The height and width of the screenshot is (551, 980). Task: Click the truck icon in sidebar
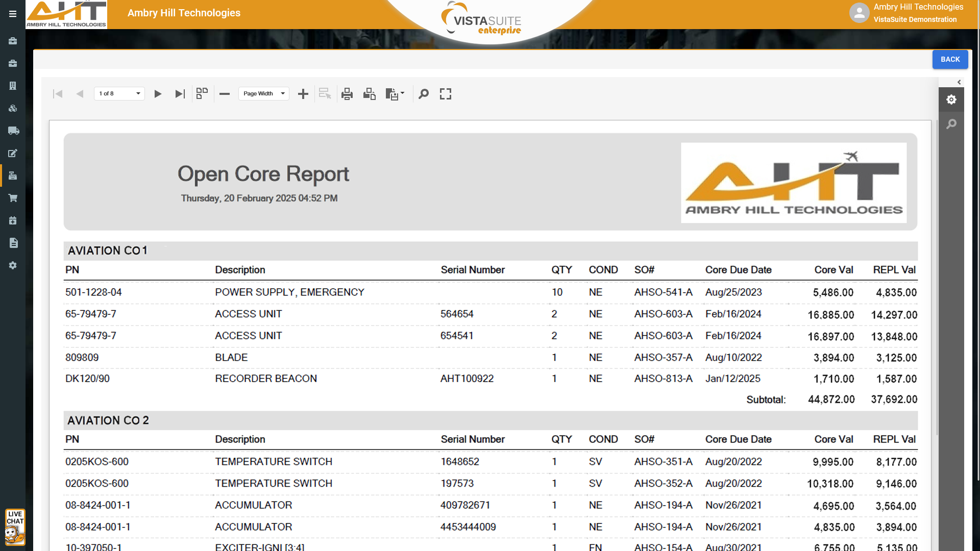(13, 131)
